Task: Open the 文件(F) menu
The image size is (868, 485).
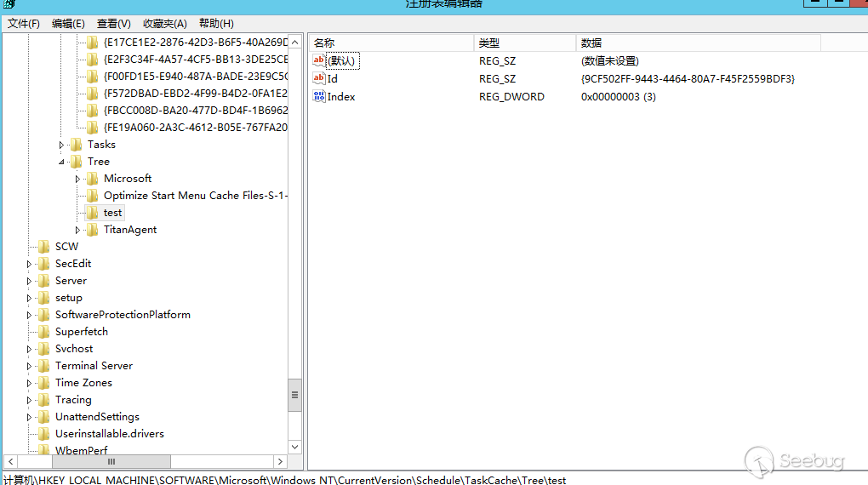Action: [x=24, y=24]
